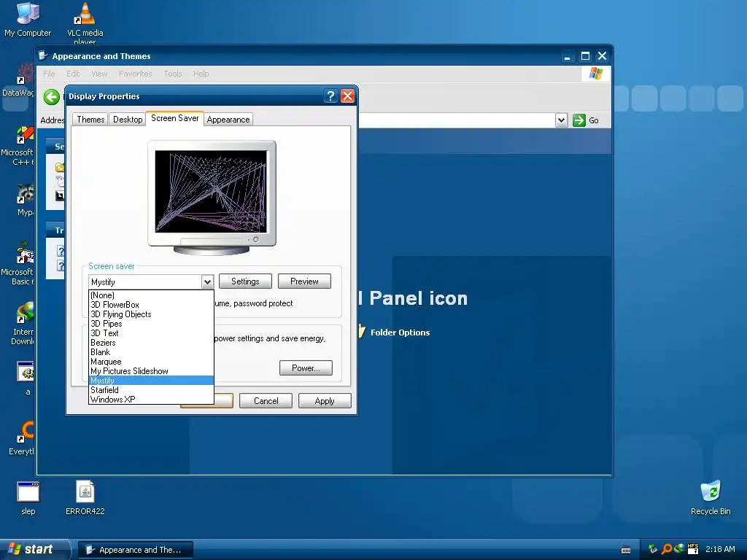Screen dimensions: 747x560
Task: Click the green Go arrow icon
Action: point(578,120)
